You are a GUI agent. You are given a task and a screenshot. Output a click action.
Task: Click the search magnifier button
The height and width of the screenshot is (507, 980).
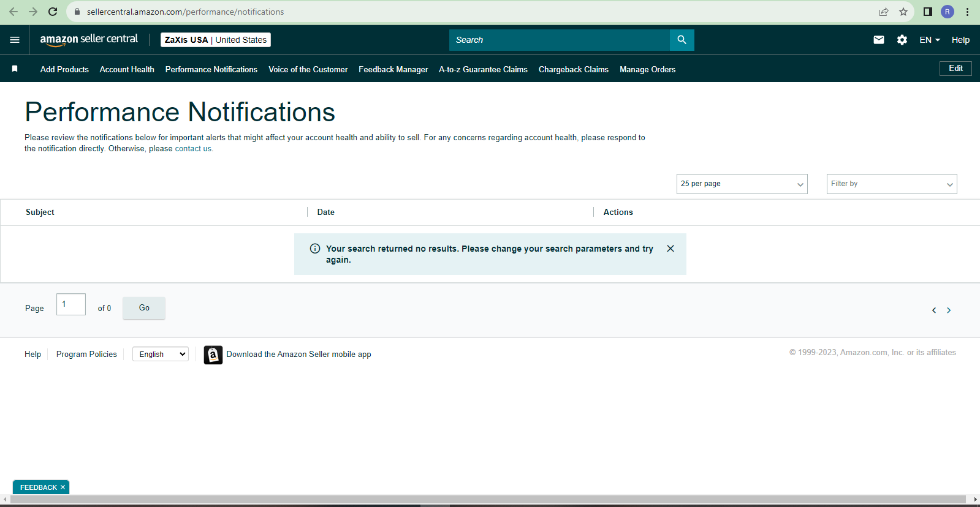(682, 40)
